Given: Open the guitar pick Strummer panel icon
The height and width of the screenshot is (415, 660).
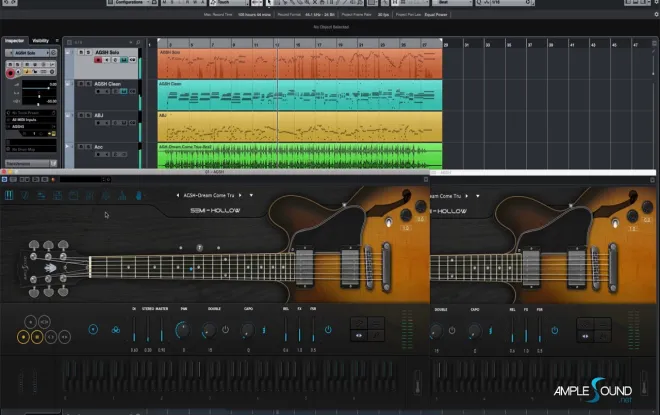Looking at the screenshot, I should point(25,195).
